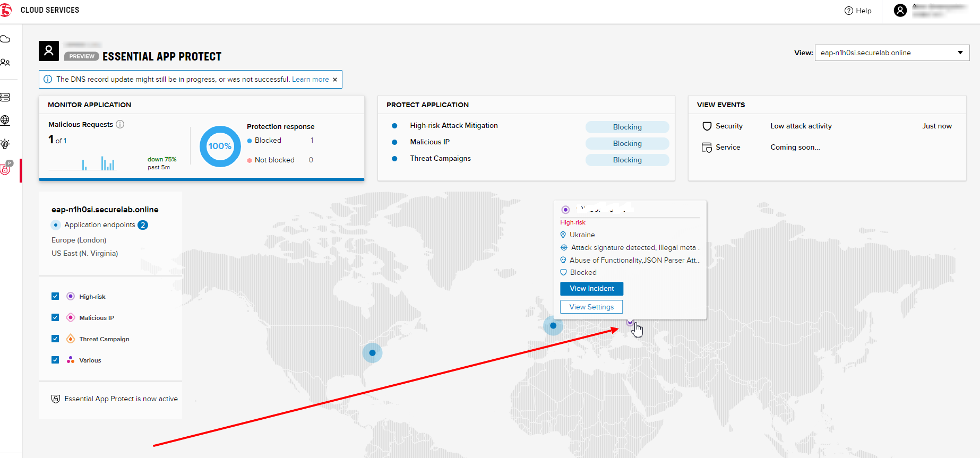Click the Various legend dots icon
The image size is (980, 458).
71,360
